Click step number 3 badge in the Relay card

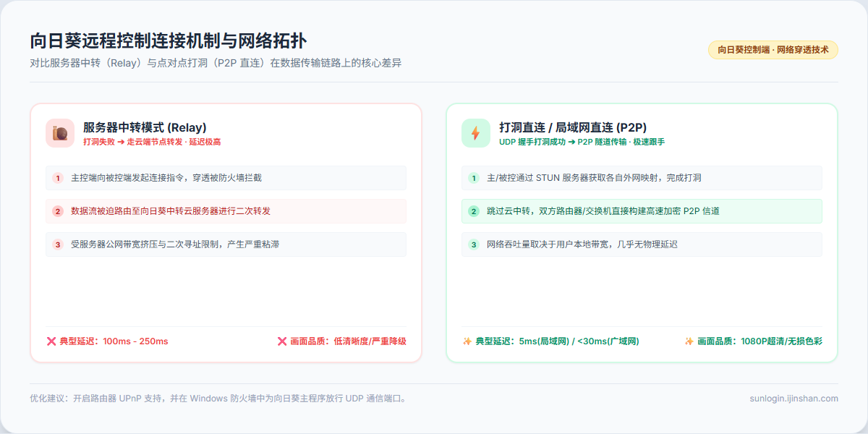click(58, 244)
